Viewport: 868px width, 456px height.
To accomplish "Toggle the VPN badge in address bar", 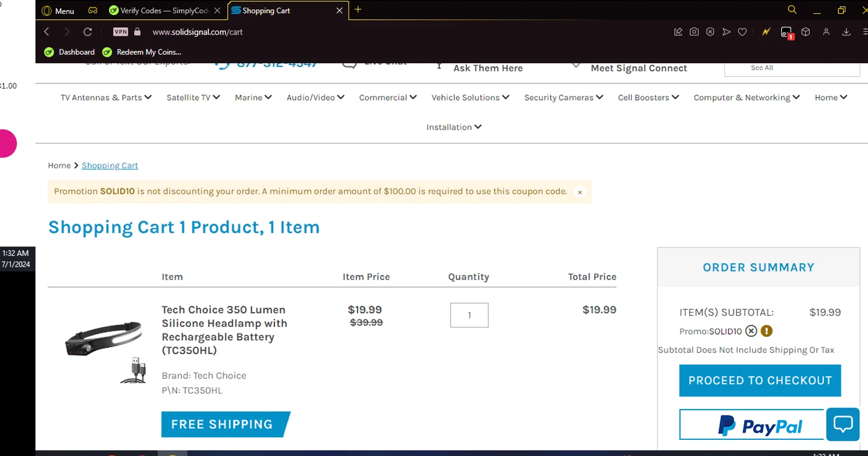I will pyautogui.click(x=120, y=32).
